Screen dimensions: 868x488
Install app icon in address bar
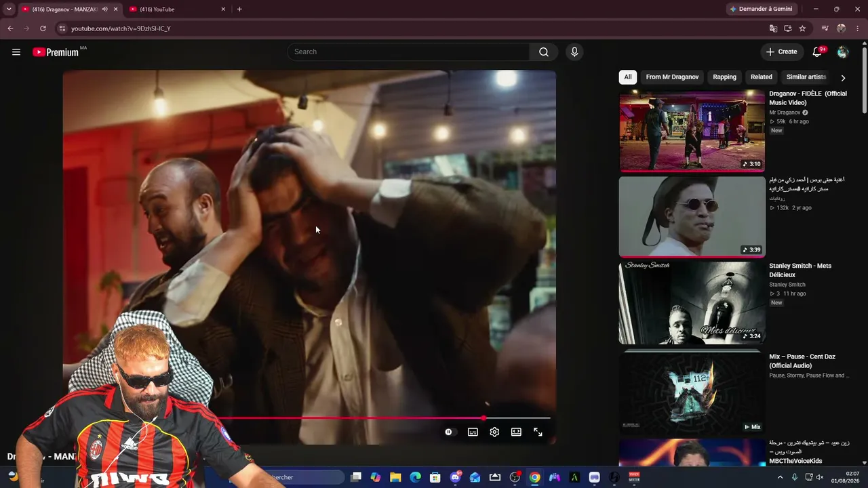point(788,28)
